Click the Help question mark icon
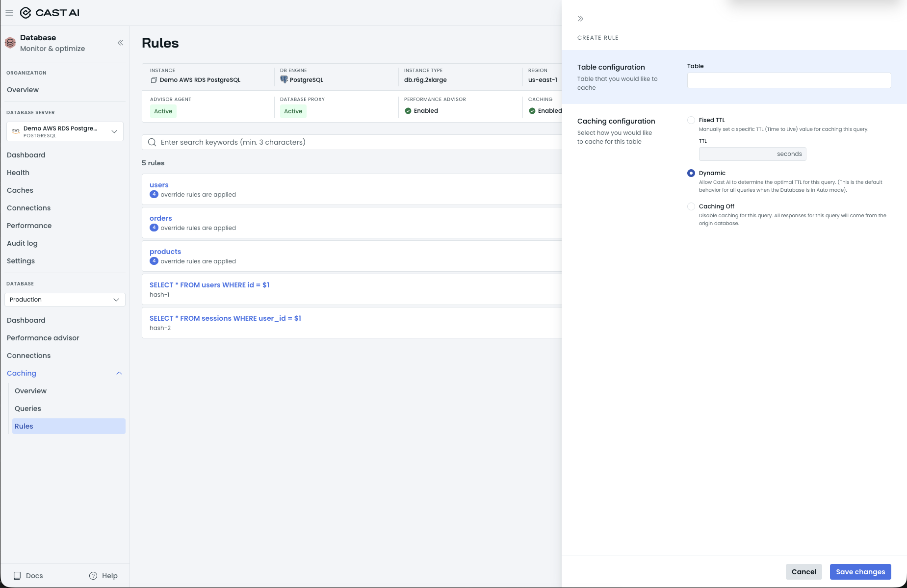907x588 pixels. 93,576
